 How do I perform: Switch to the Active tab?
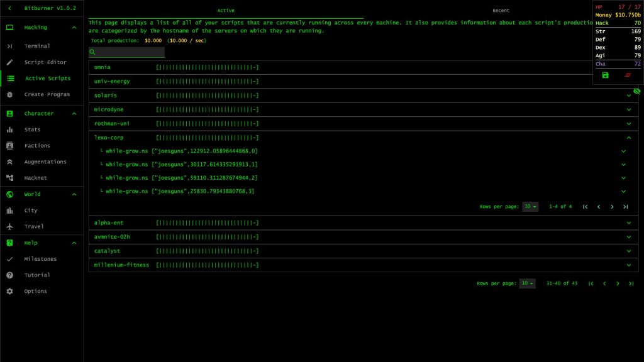pos(226,10)
